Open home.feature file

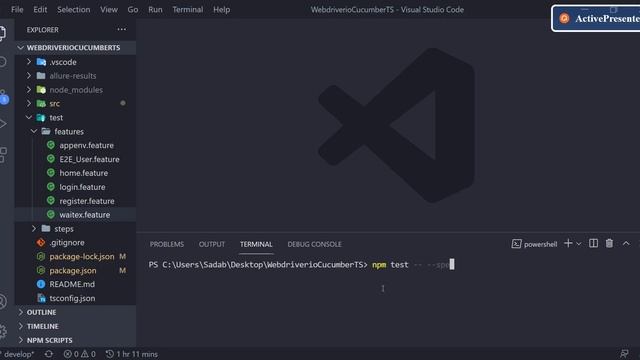coord(84,173)
